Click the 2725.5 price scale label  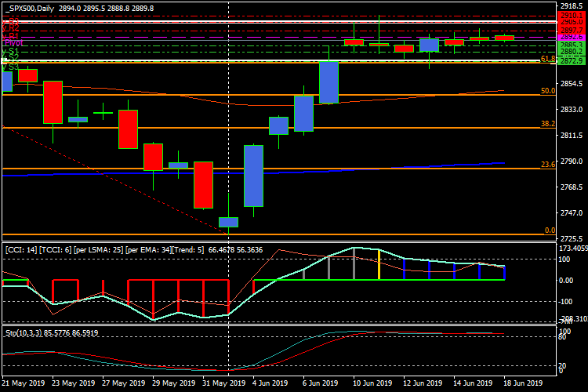[571, 238]
